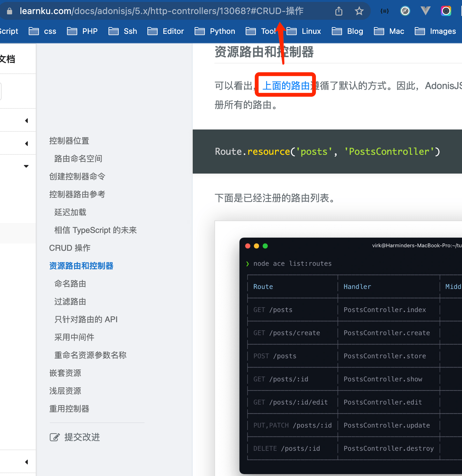The image size is (462, 476).
Task: Jump to 路由命名空间 section
Action: tap(78, 159)
